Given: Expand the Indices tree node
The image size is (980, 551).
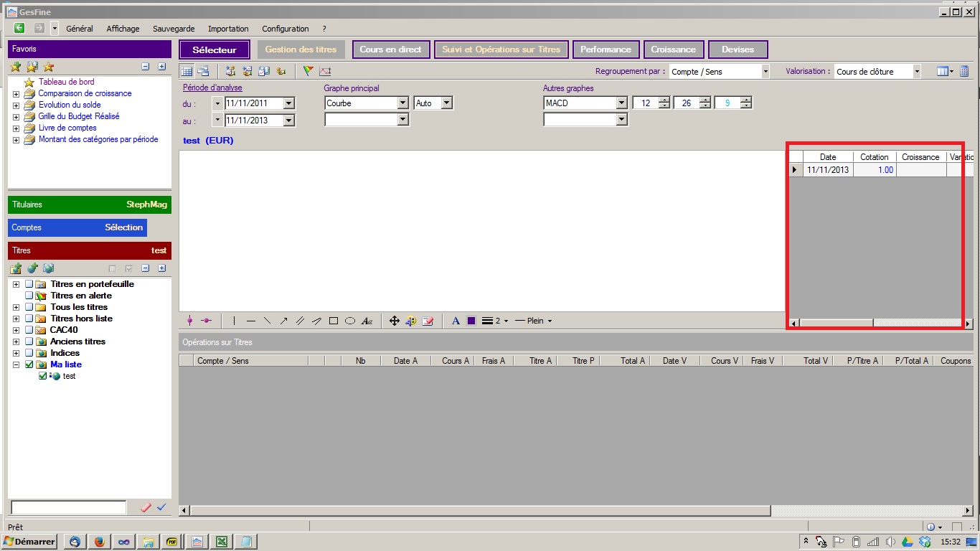Looking at the screenshot, I should tap(16, 353).
